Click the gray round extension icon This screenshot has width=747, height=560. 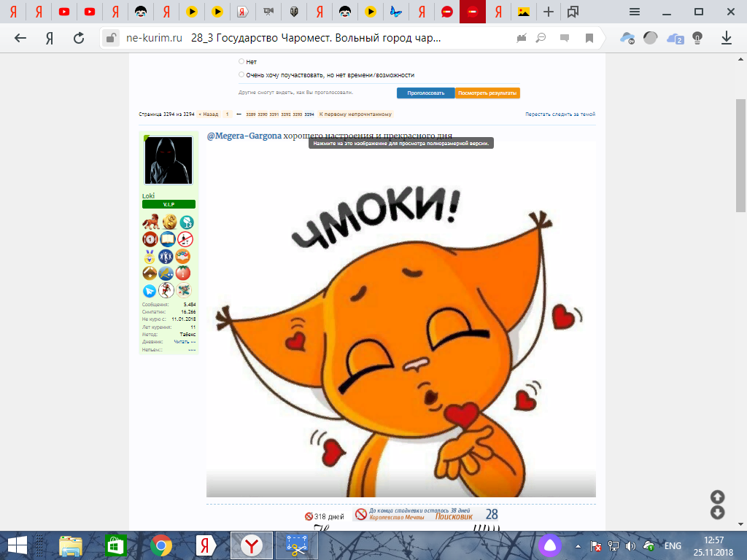tap(650, 38)
